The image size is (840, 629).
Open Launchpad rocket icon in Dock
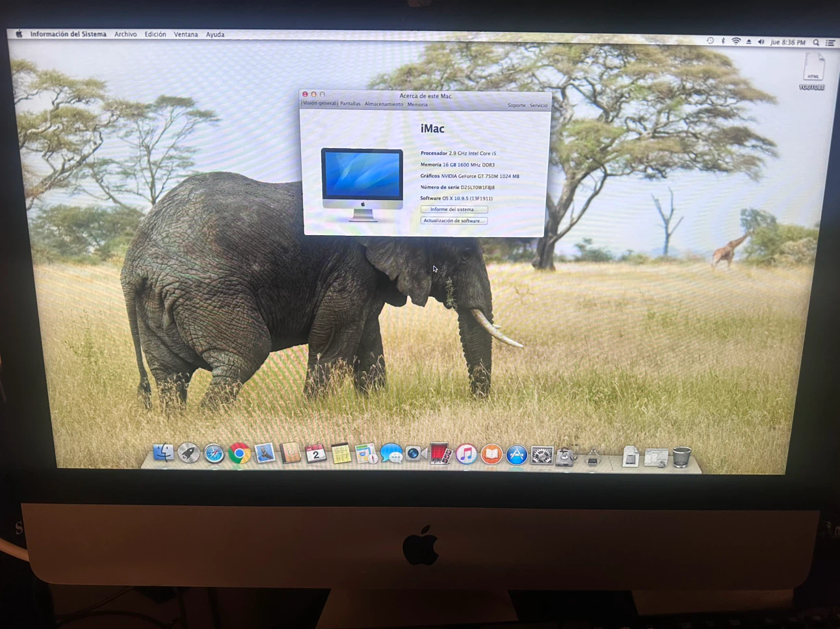point(189,453)
